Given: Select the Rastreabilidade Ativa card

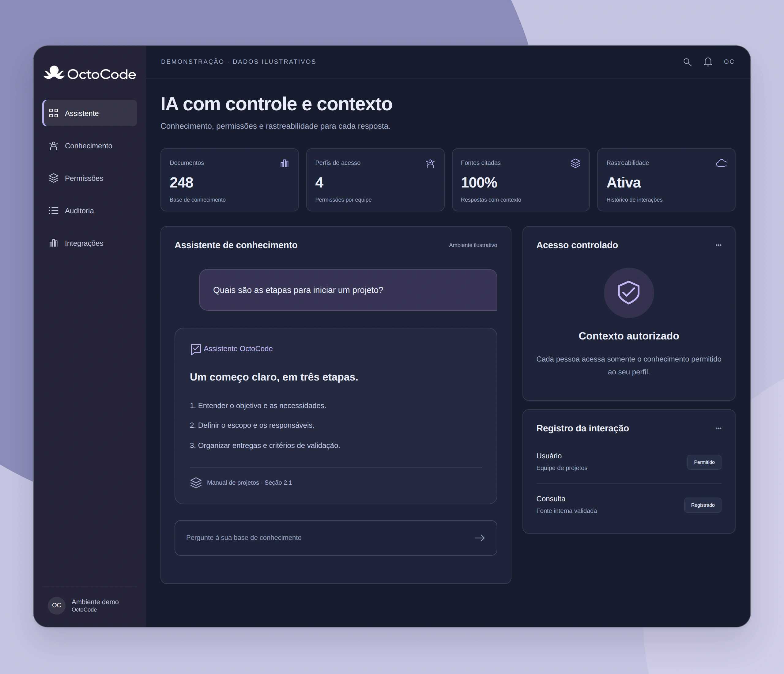Looking at the screenshot, I should click(x=666, y=180).
